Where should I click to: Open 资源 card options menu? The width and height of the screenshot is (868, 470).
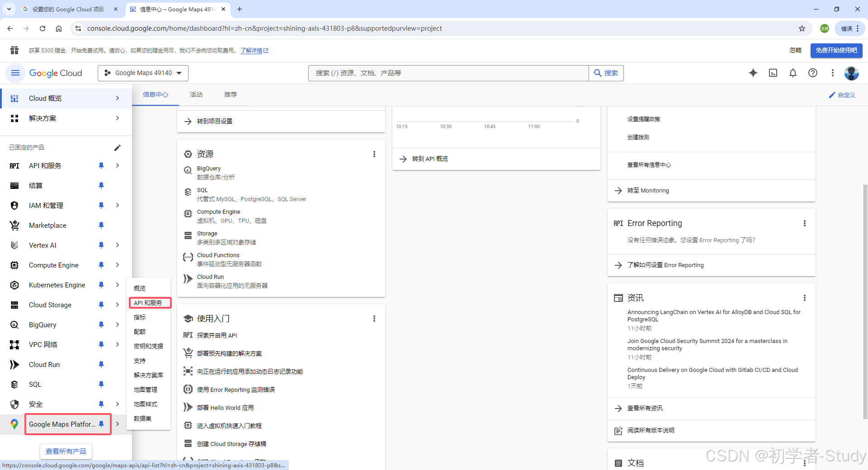pyautogui.click(x=374, y=154)
